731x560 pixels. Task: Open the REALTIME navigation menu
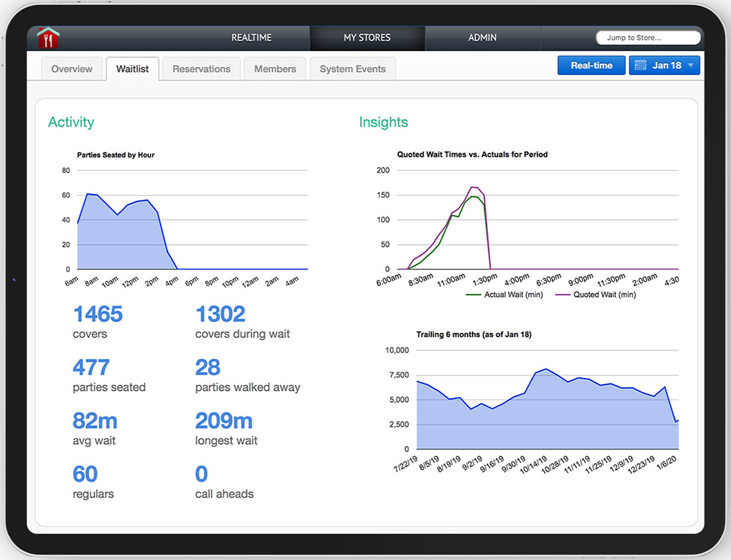coord(252,38)
